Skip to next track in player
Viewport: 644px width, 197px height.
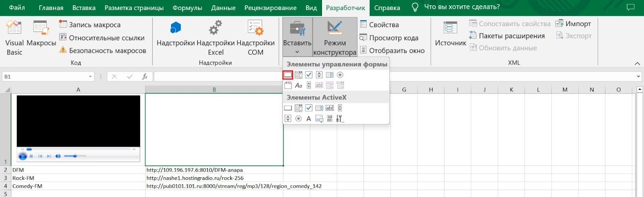[x=49, y=156]
